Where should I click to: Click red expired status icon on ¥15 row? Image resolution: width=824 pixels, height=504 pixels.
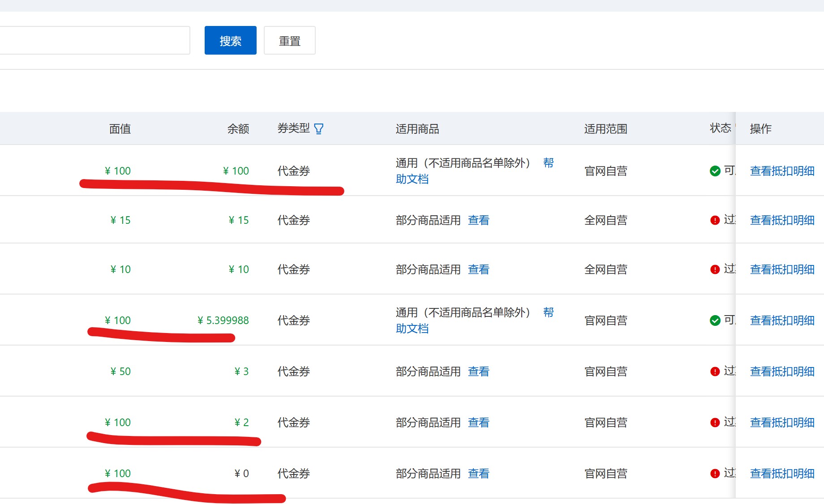[x=715, y=220]
